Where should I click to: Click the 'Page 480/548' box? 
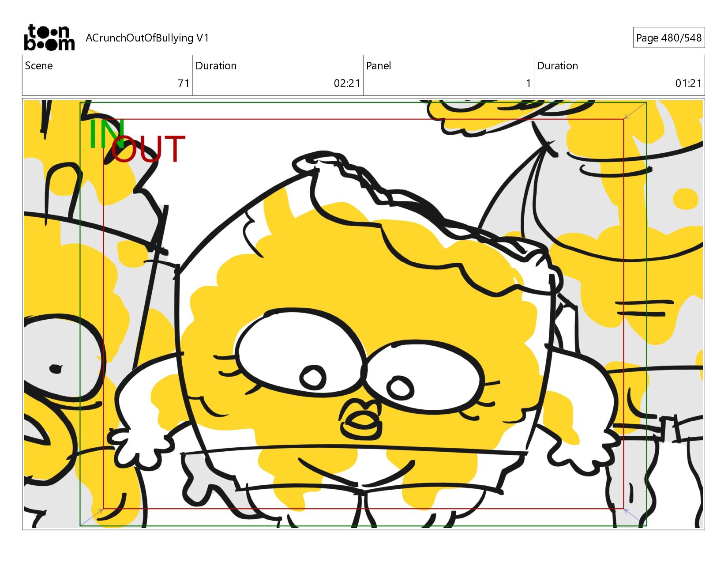tap(668, 38)
